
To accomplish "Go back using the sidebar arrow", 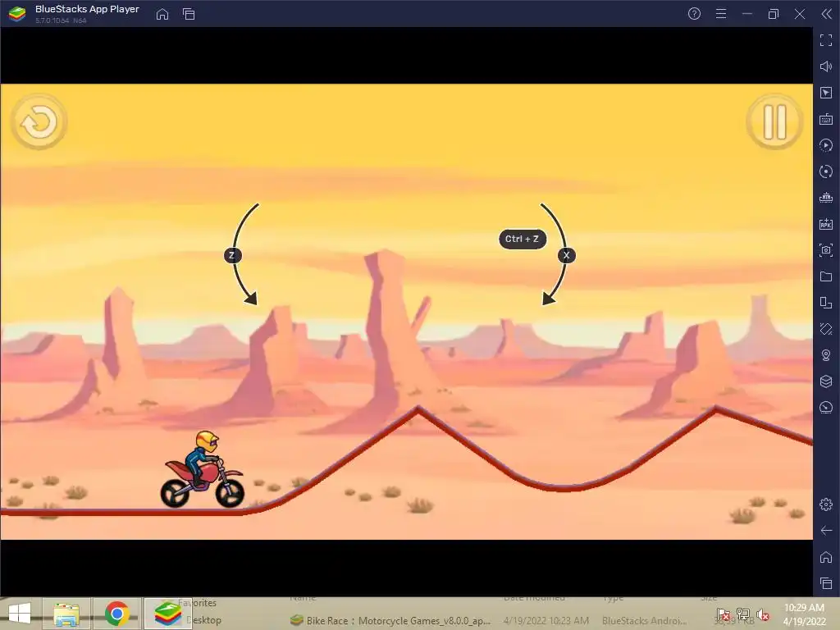I will click(826, 531).
